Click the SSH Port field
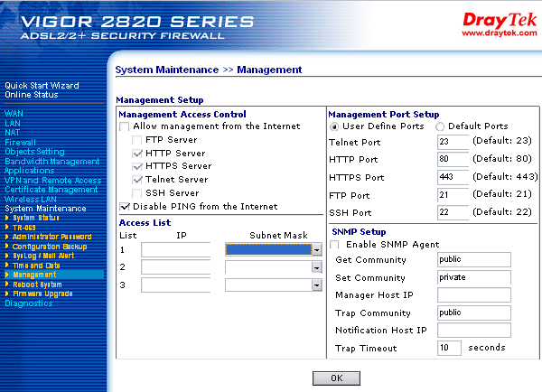542x392 pixels. tap(453, 212)
